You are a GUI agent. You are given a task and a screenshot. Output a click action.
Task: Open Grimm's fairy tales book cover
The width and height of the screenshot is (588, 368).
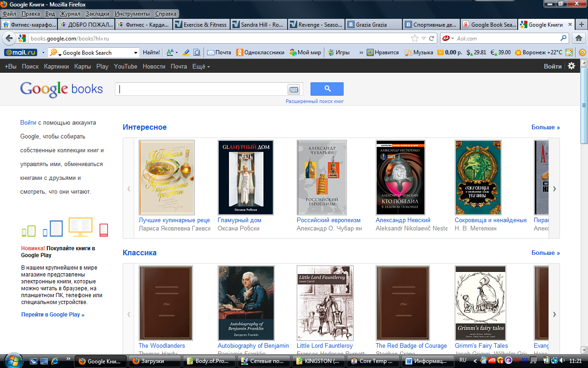[x=481, y=303]
